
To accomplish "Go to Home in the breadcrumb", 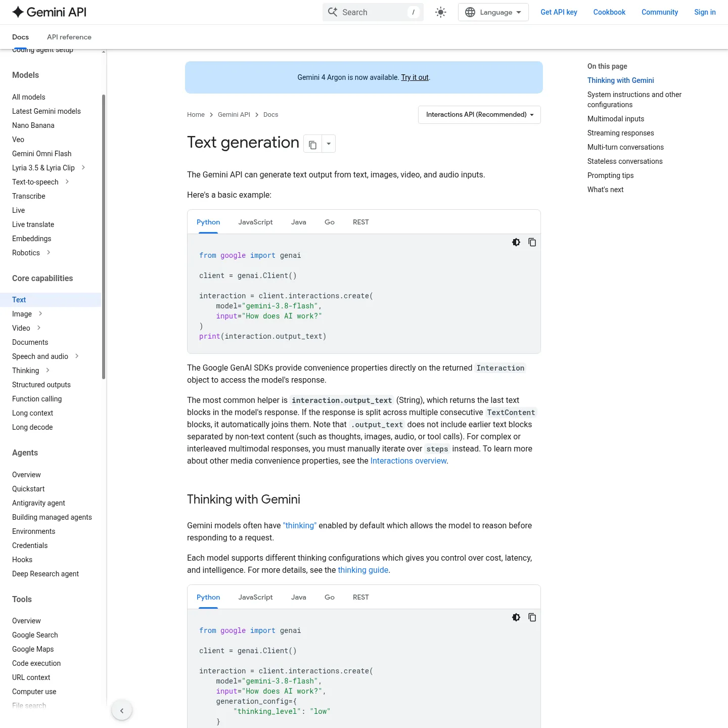I will pos(196,115).
